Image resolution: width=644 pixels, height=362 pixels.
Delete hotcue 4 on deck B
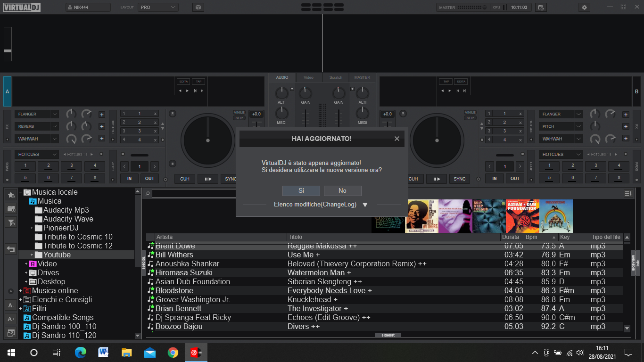(x=520, y=140)
